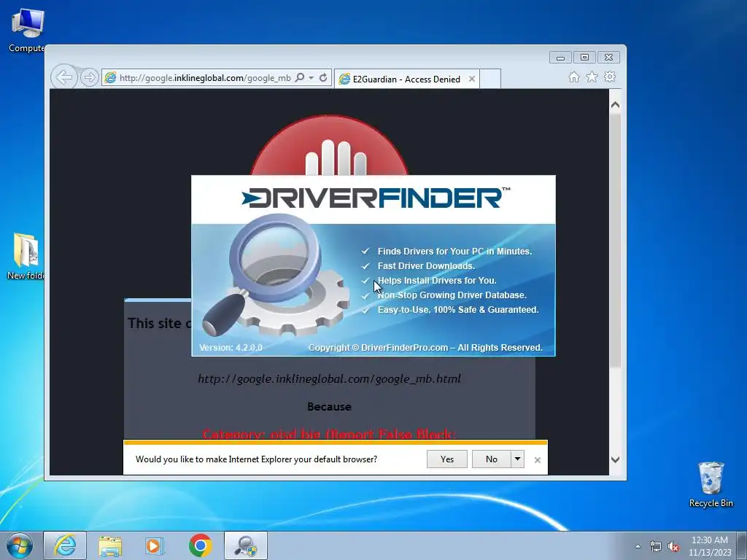This screenshot has height=560, width=747.
Task: Open Google Chrome from taskbar
Action: pos(200,545)
